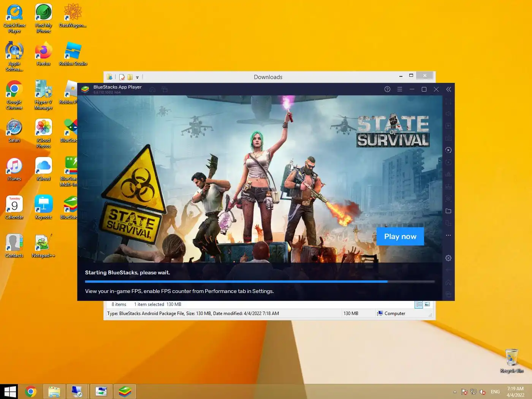
Task: Click New Folder icon in Downloads quick access toolbar
Action: coord(130,77)
